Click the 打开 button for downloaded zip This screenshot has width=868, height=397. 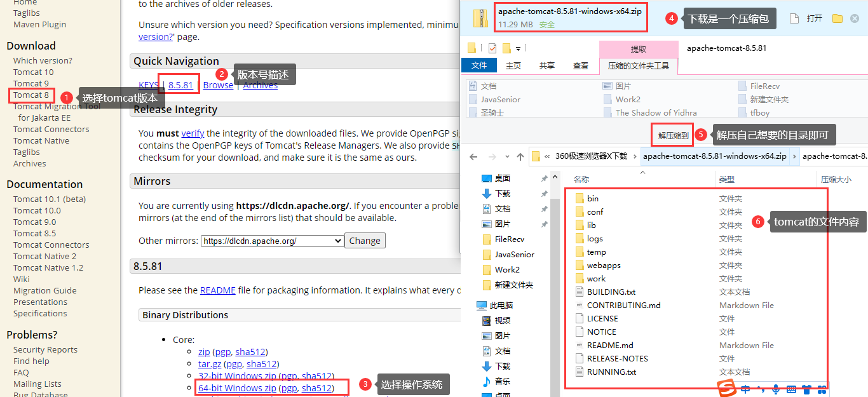tap(814, 18)
